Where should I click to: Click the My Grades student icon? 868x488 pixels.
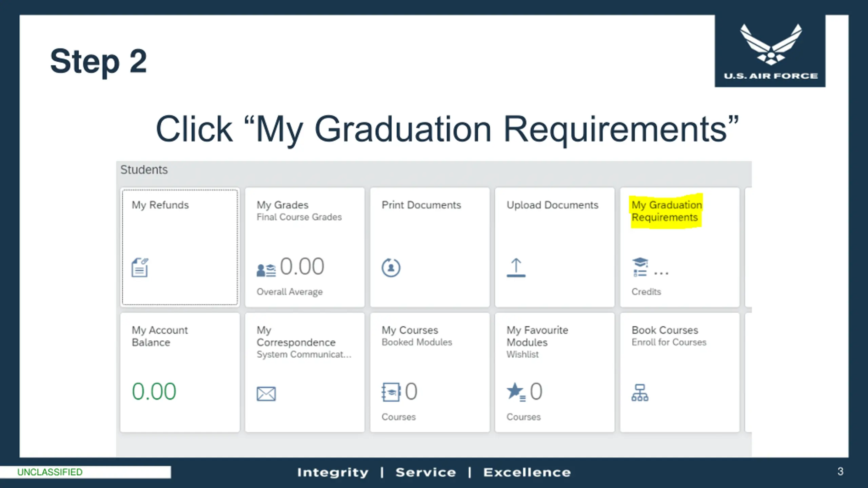(266, 270)
